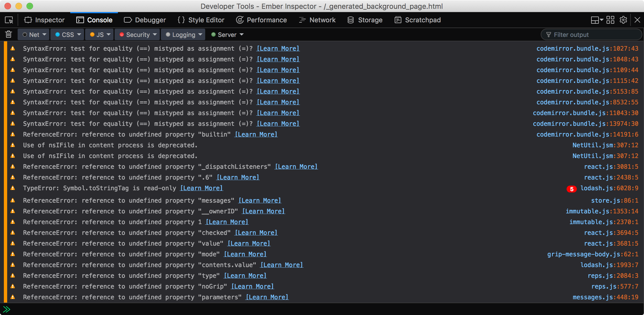This screenshot has height=315, width=644.
Task: Click warning icon beside "messages" row
Action: pos(13,200)
